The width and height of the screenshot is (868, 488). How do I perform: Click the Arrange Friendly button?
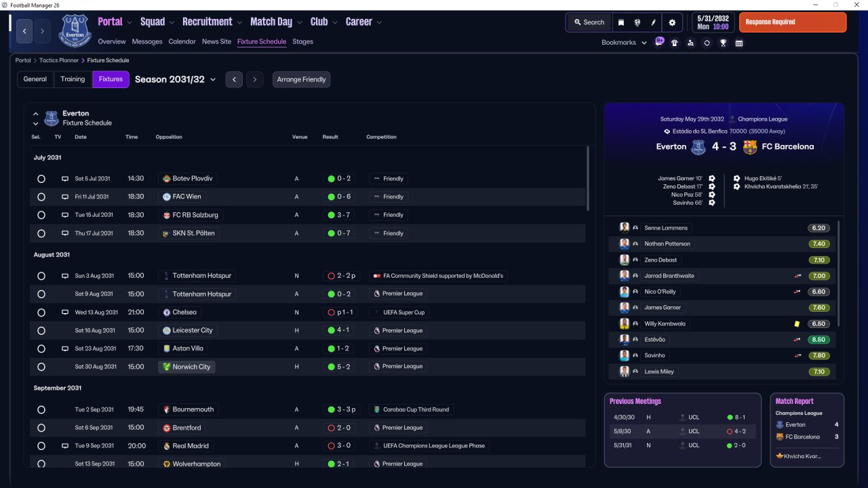[301, 79]
